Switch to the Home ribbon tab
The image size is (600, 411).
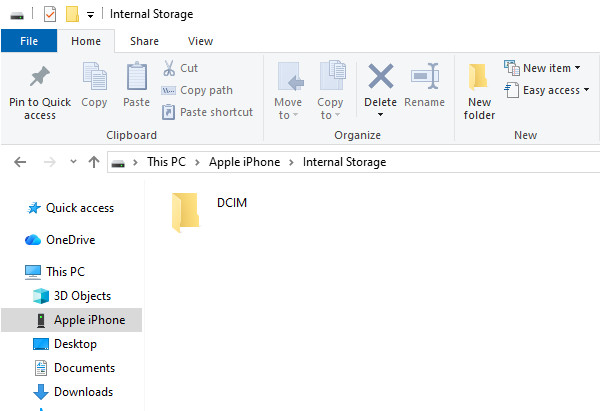[x=86, y=41]
